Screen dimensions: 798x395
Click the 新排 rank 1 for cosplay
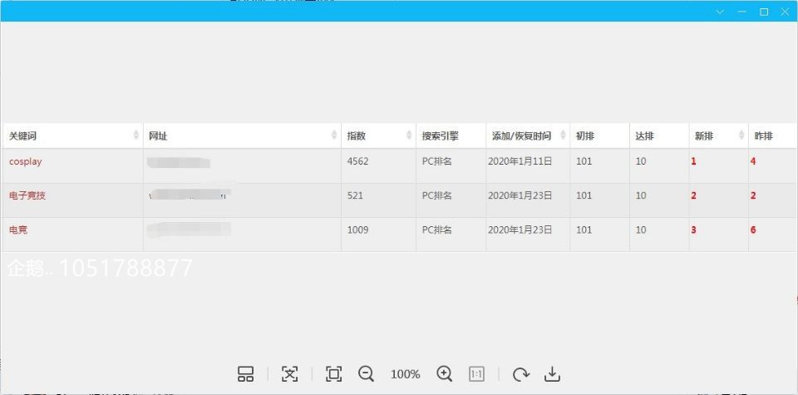pos(694,162)
